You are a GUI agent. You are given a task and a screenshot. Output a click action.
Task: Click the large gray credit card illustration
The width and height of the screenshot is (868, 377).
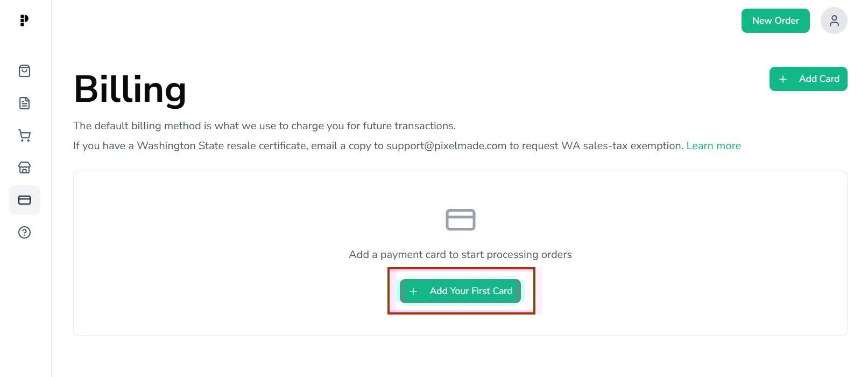[x=460, y=220]
